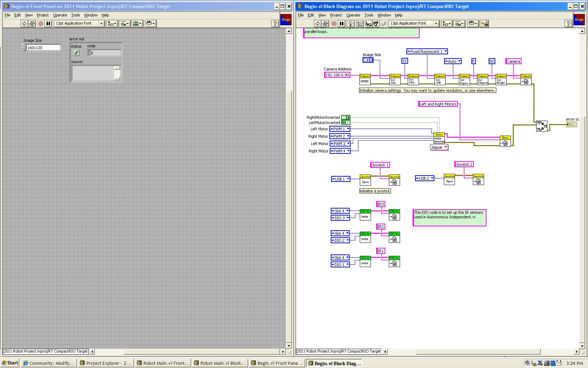Open the Tools menu in Block Diagram window
588x368 pixels.
(369, 15)
